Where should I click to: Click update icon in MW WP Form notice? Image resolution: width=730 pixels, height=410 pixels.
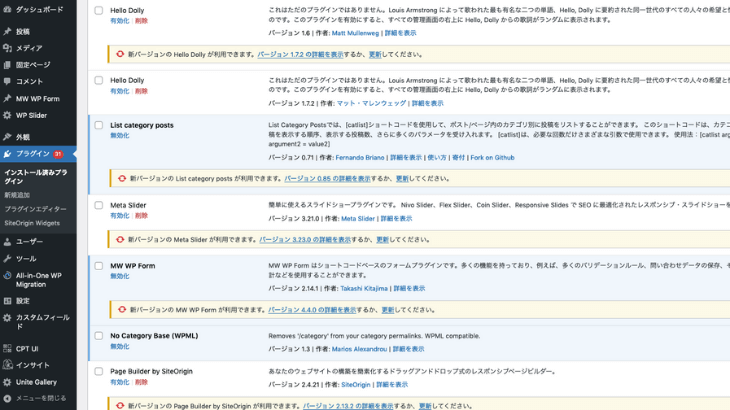coord(122,309)
